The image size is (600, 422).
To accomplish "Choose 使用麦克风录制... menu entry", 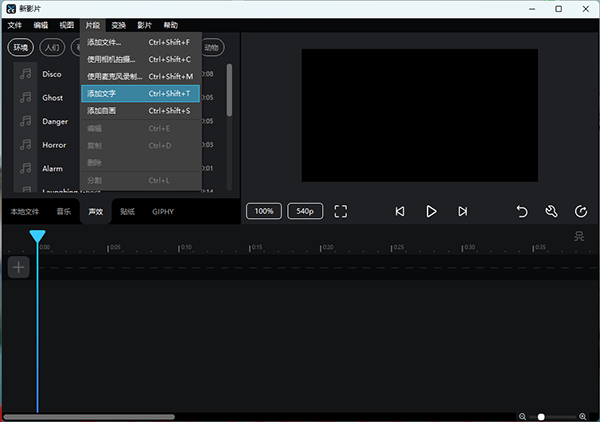I will [140, 77].
